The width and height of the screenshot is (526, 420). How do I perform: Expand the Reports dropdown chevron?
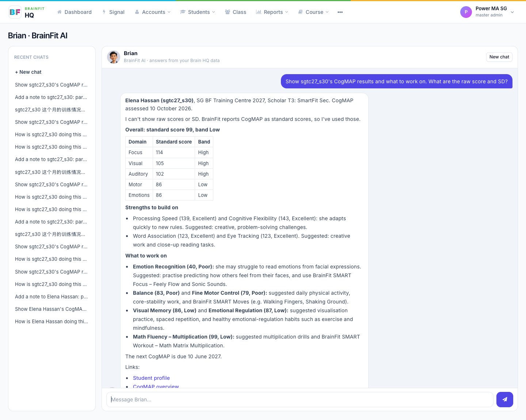pos(287,12)
